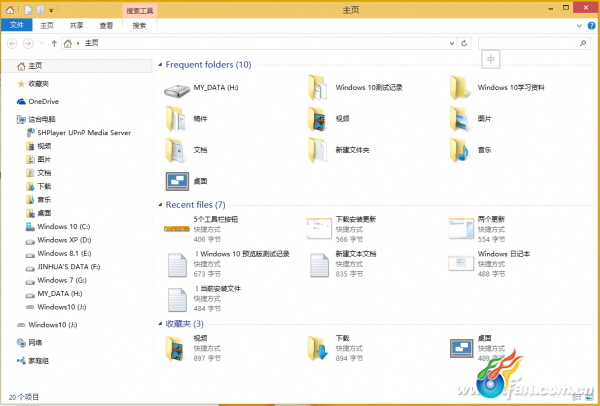The image size is (600, 406).
Task: Collapse the Recent files group arrow
Action: [160, 205]
